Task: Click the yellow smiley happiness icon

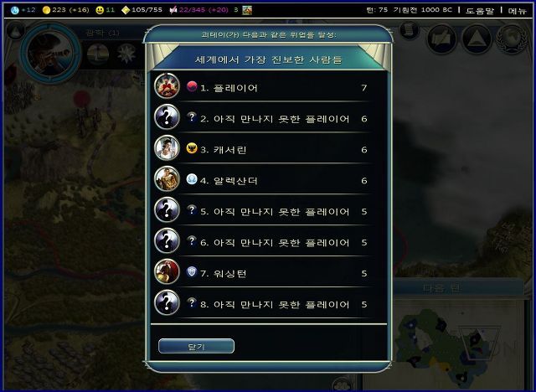Action: (x=100, y=10)
